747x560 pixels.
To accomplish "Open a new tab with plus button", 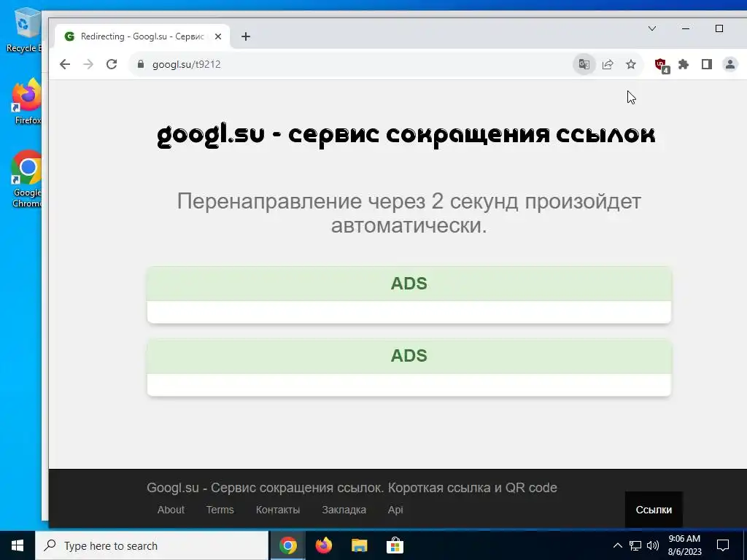I will (x=245, y=36).
